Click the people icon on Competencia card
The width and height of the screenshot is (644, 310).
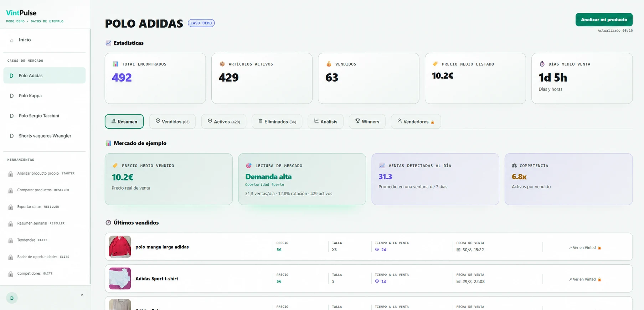514,166
